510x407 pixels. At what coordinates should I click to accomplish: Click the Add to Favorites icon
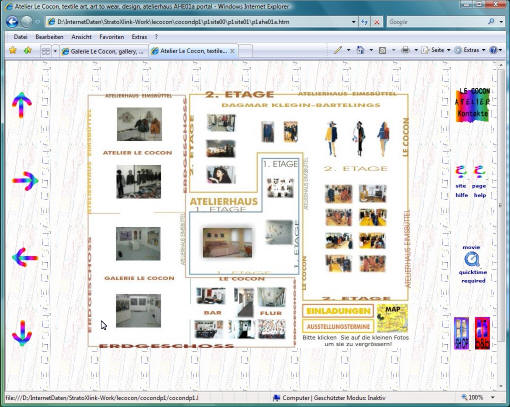28,50
